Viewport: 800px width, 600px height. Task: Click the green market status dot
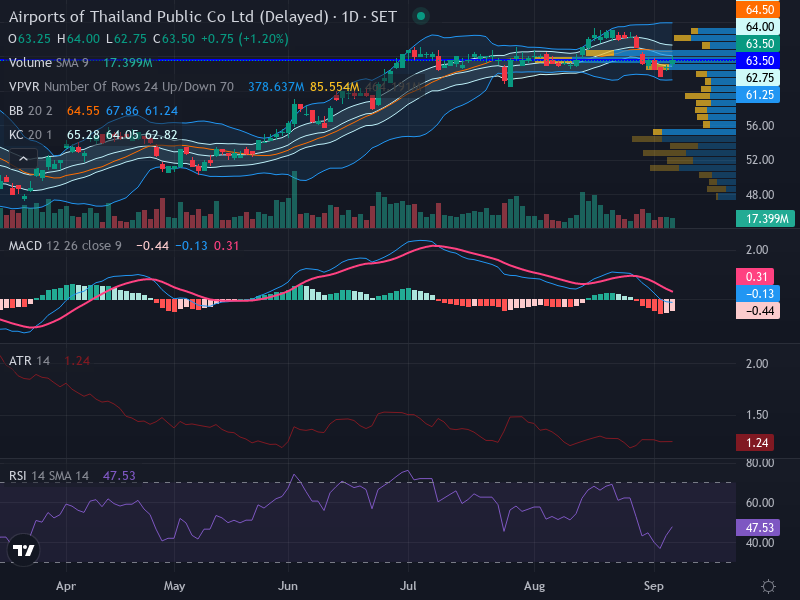pyautogui.click(x=421, y=16)
